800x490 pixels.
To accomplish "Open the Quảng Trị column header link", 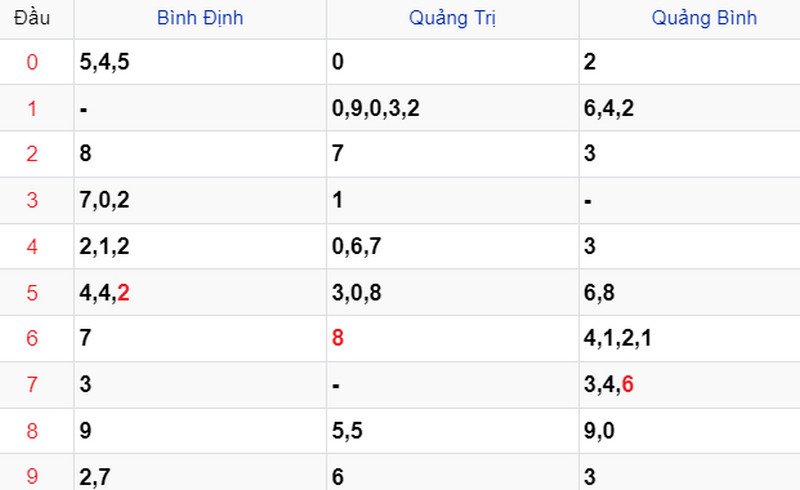I will point(451,18).
